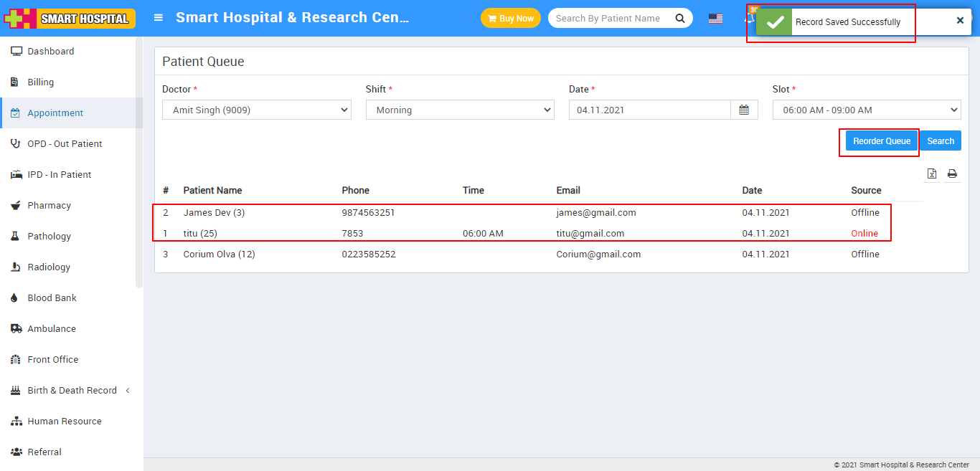Open the Blood Bank section
980x471 pixels.
tap(52, 298)
